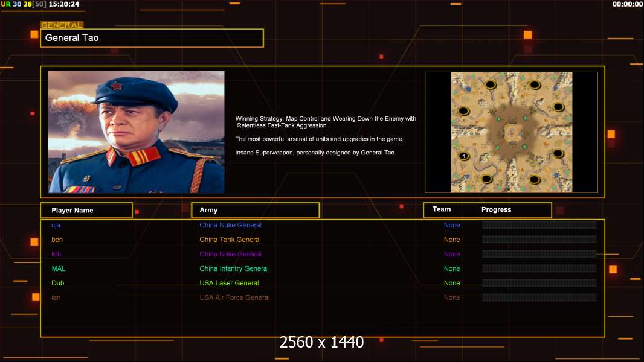This screenshot has height=362, width=644.
Task: Select player krb in the list
Action: click(56, 254)
